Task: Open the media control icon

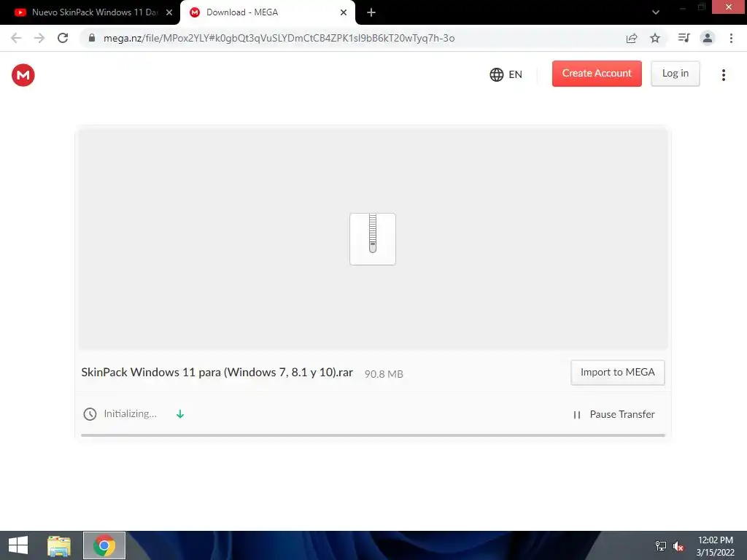Action: [x=684, y=38]
